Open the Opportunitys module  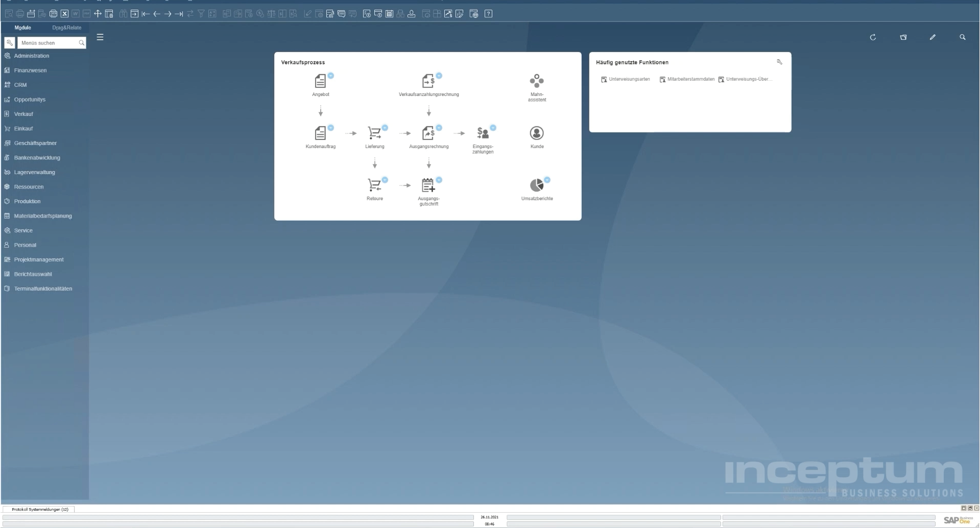pos(30,100)
